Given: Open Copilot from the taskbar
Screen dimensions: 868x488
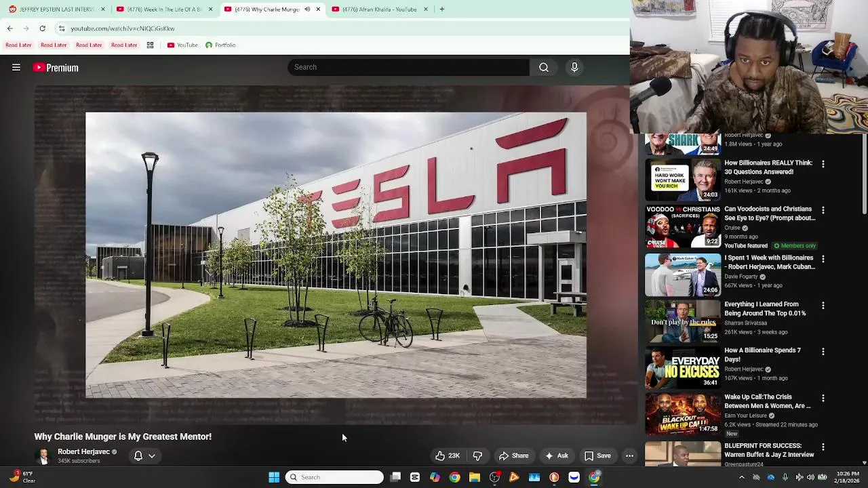Looking at the screenshot, I should [435, 477].
